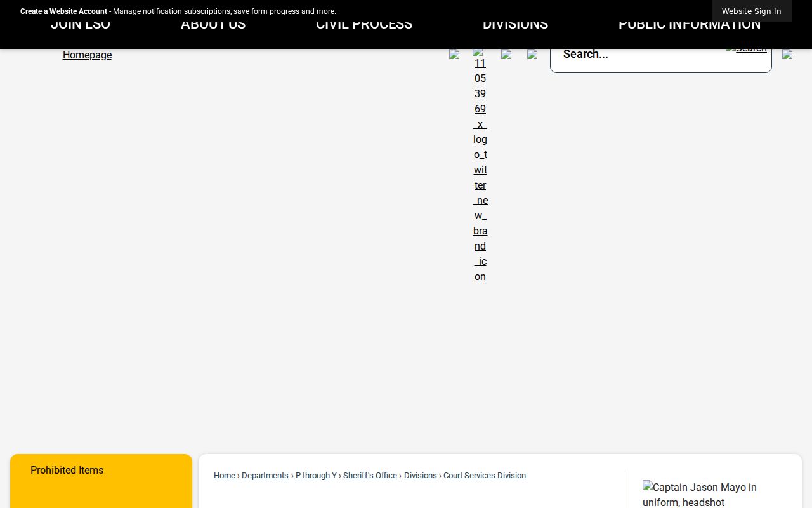This screenshot has width=812, height=508.
Task: Open the JOIN LSO menu
Action: [81, 25]
